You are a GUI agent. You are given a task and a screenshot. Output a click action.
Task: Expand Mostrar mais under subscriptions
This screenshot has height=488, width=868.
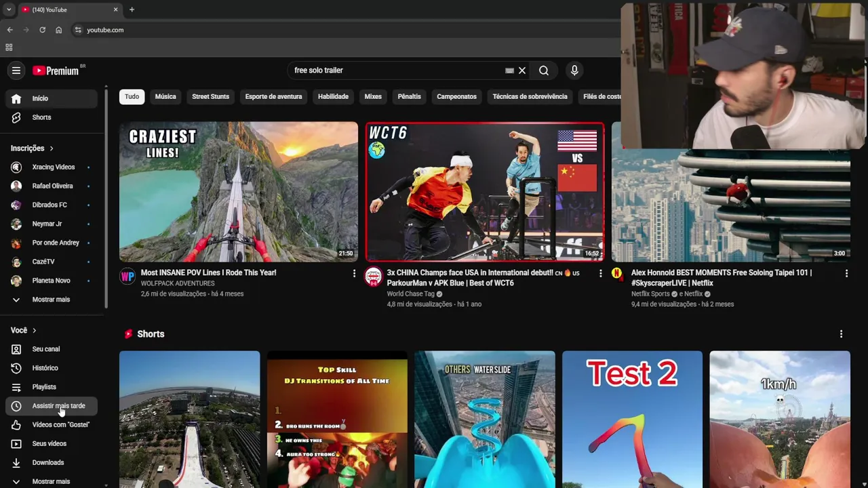[52, 300]
